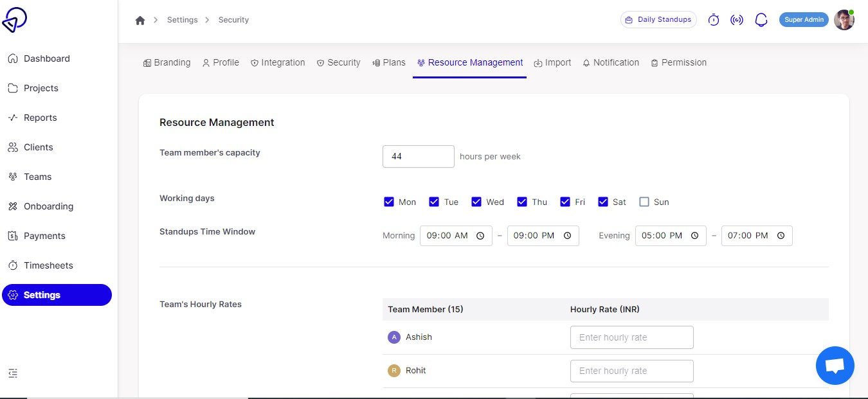Switch to the Branding tab
The height and width of the screenshot is (399, 868).
[167, 62]
